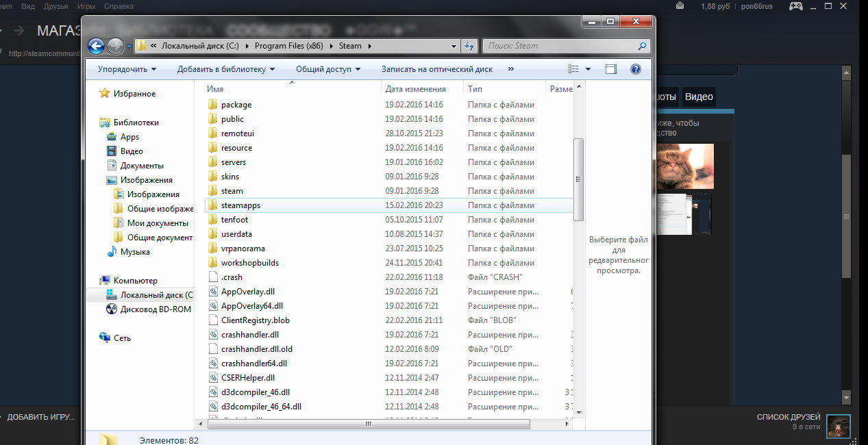Image resolution: width=868 pixels, height=445 pixels.
Task: Click Записать на оптический диск
Action: (x=437, y=69)
